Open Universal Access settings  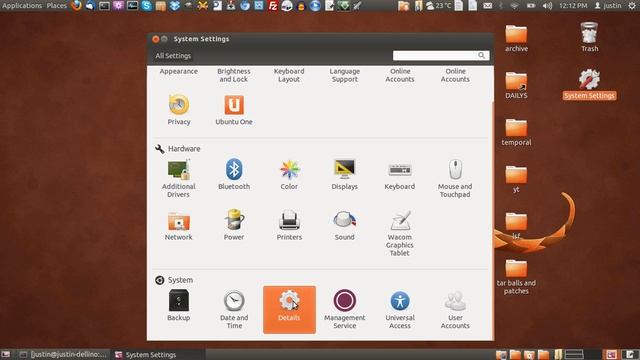400,310
